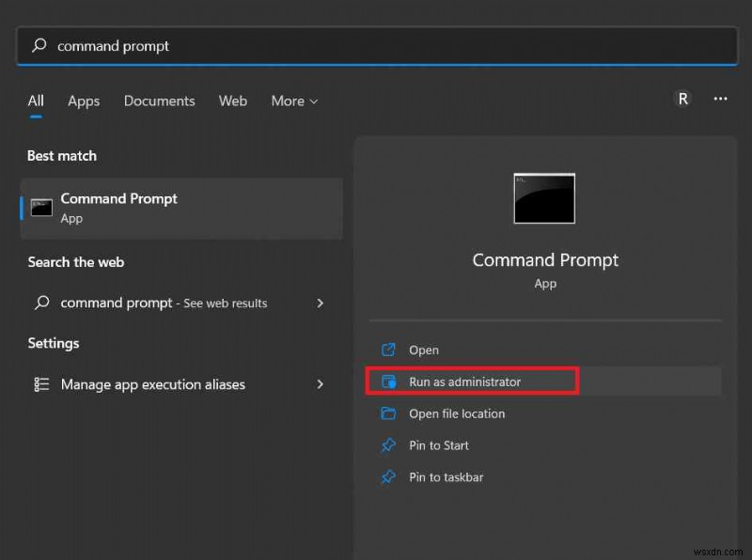Image resolution: width=752 pixels, height=560 pixels.
Task: Select the Run as administrator icon
Action: 389,381
